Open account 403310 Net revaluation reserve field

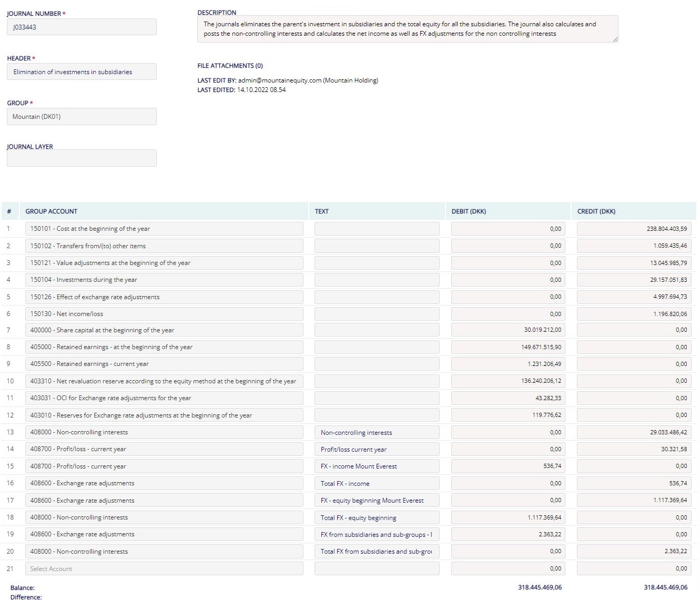164,381
